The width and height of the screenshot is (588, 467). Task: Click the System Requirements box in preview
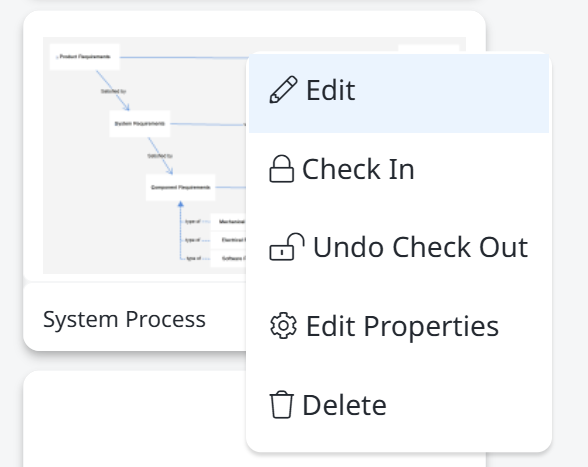[x=140, y=123]
